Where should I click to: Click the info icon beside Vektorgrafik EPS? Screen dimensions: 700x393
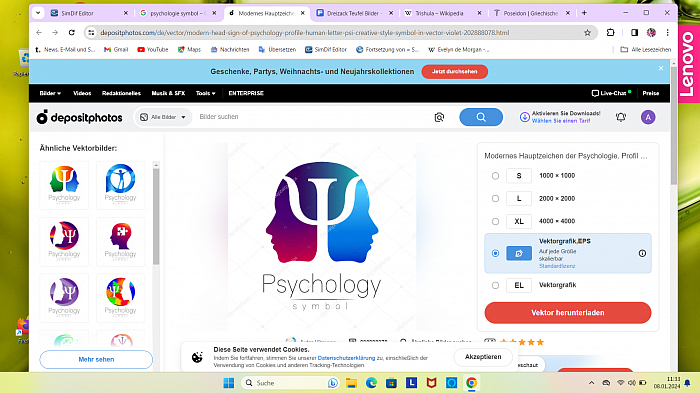[x=642, y=253]
